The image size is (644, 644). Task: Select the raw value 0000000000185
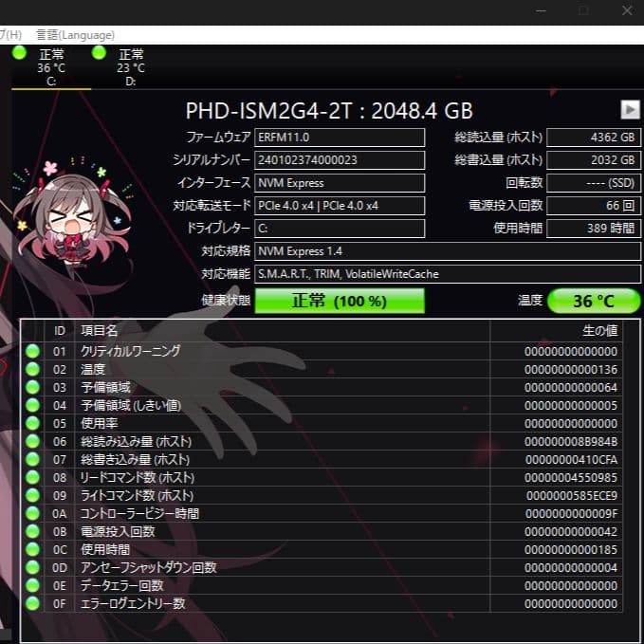[x=571, y=550]
